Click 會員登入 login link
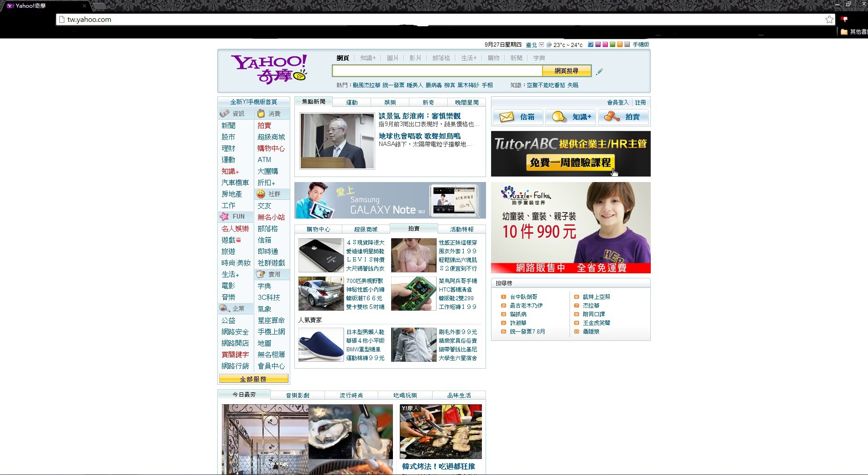The image size is (868, 475). [x=618, y=103]
